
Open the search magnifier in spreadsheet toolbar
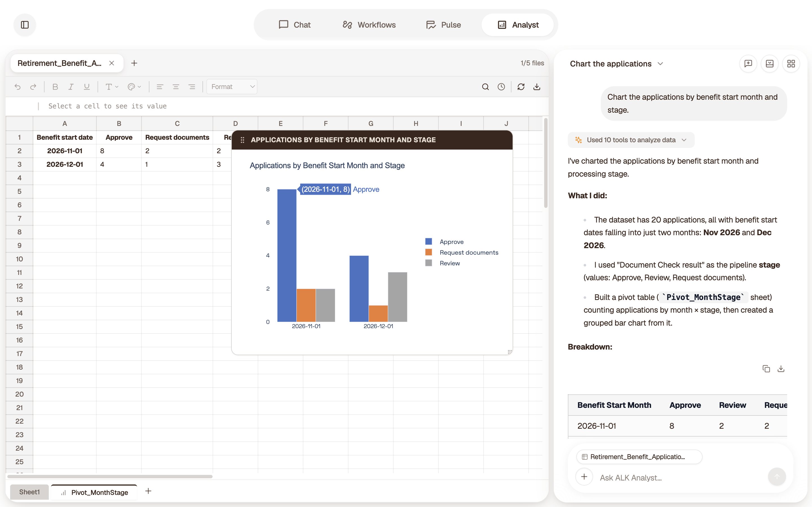pos(485,87)
